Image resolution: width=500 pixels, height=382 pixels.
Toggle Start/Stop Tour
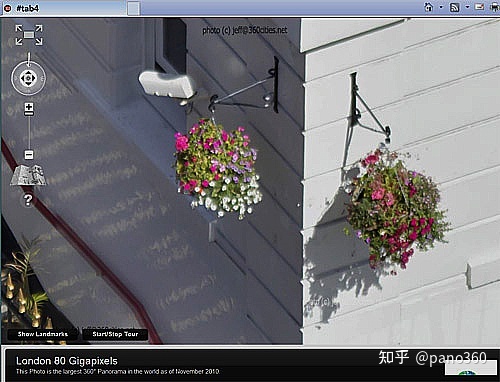click(115, 334)
